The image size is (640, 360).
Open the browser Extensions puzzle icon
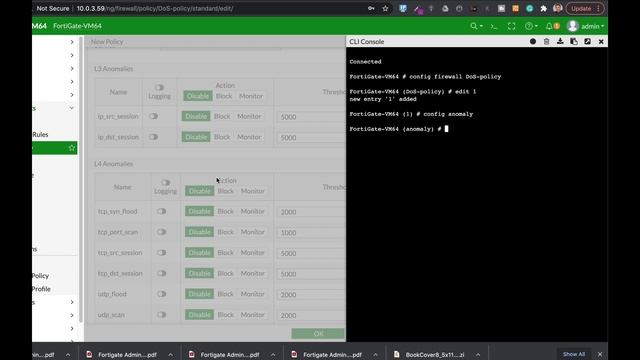click(543, 8)
